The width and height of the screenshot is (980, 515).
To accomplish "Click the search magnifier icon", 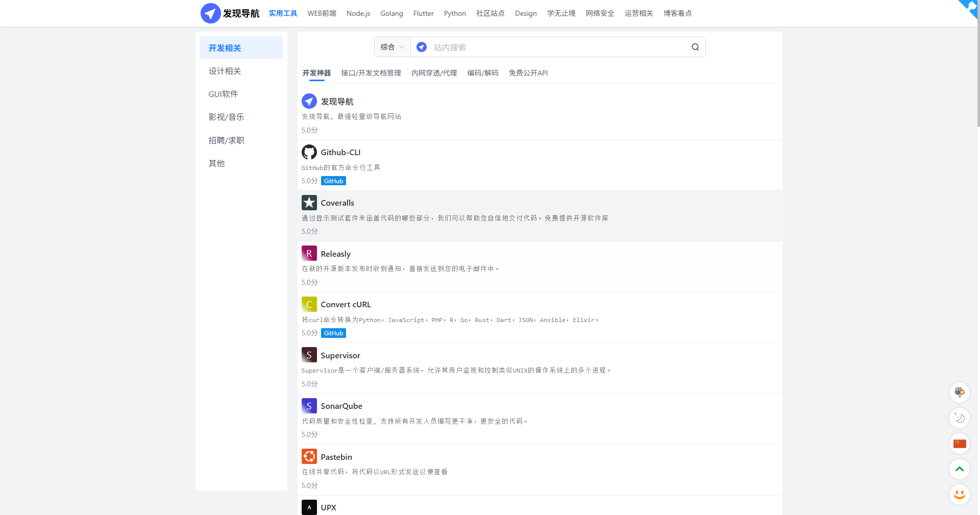I will (695, 47).
